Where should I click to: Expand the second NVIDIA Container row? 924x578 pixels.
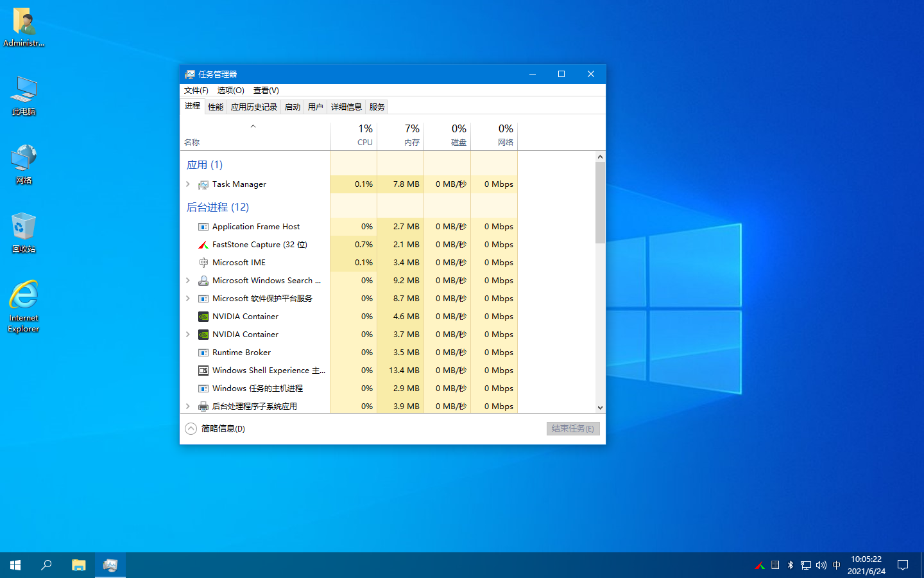tap(188, 335)
